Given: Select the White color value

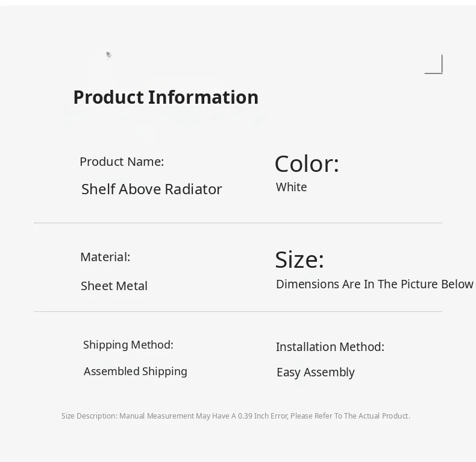Looking at the screenshot, I should (x=292, y=187).
